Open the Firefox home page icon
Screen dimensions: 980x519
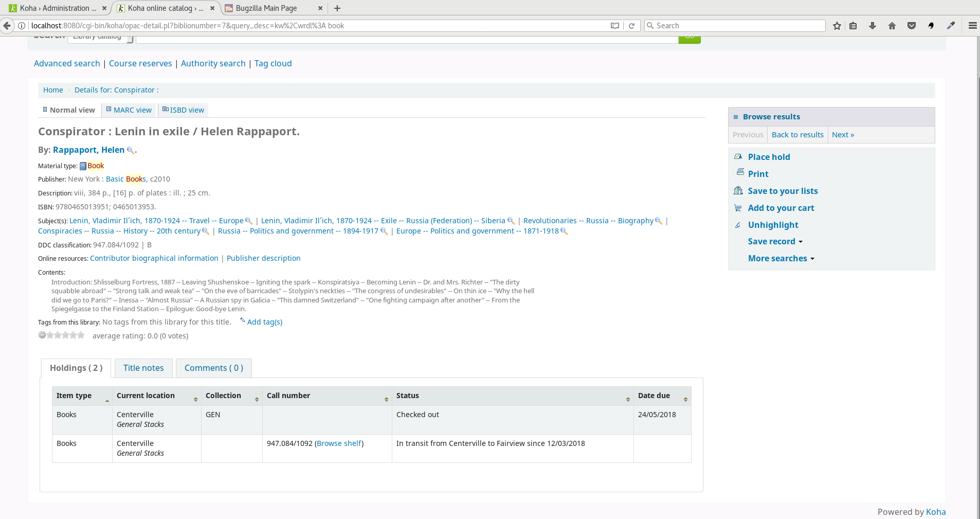tap(892, 26)
